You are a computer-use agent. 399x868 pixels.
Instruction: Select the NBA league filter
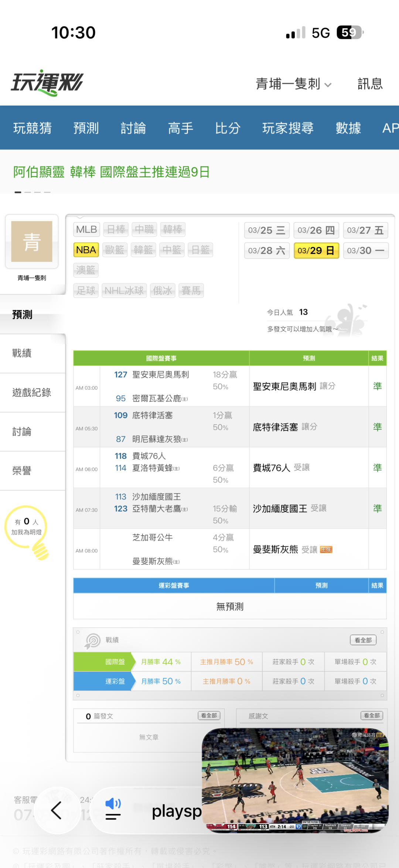pyautogui.click(x=86, y=250)
